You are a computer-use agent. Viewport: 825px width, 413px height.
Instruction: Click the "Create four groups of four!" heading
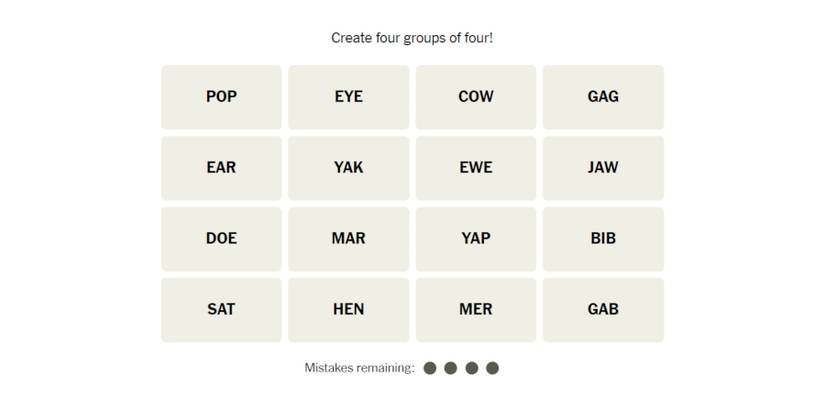pos(412,38)
